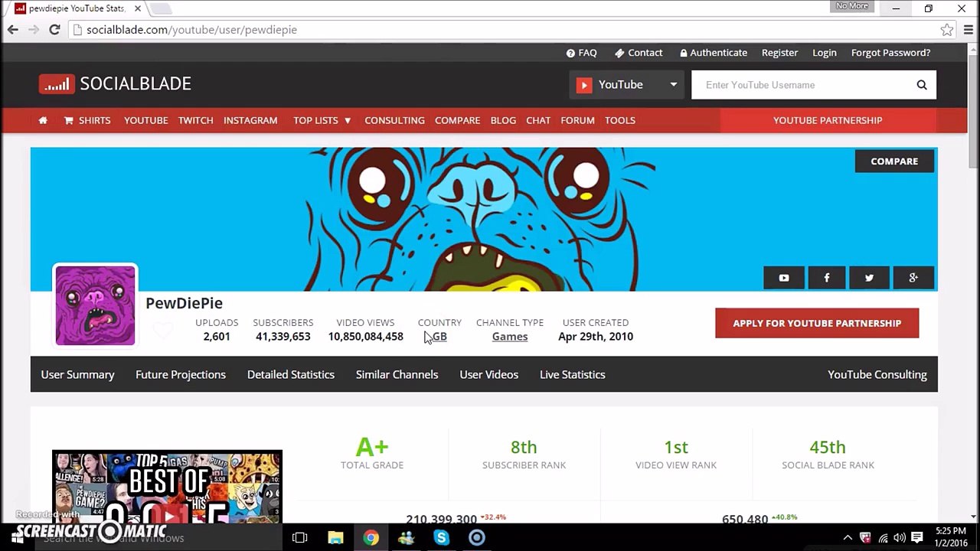
Task: Open the Google Plus social icon
Action: point(913,278)
